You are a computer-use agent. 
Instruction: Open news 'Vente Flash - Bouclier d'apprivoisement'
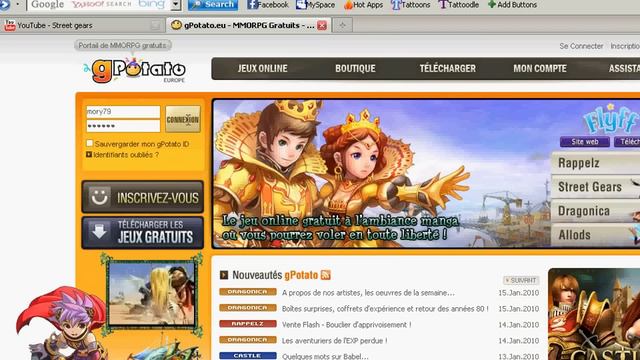tap(347, 324)
